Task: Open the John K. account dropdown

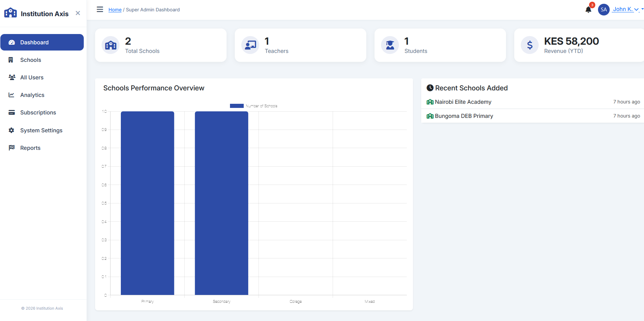Action: point(623,9)
